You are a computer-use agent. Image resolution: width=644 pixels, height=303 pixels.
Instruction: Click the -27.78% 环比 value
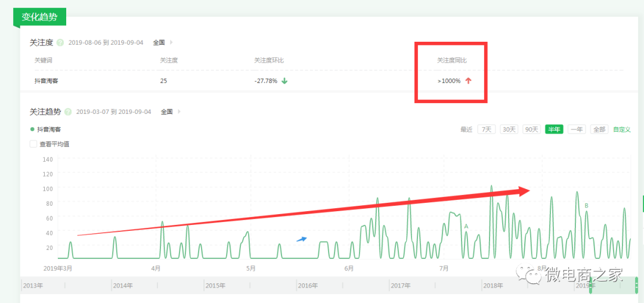266,81
